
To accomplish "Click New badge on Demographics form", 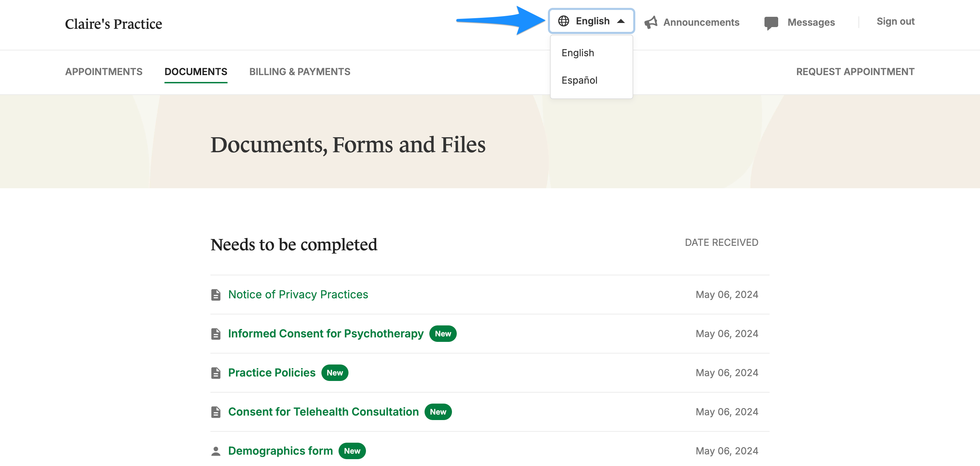I will (352, 451).
